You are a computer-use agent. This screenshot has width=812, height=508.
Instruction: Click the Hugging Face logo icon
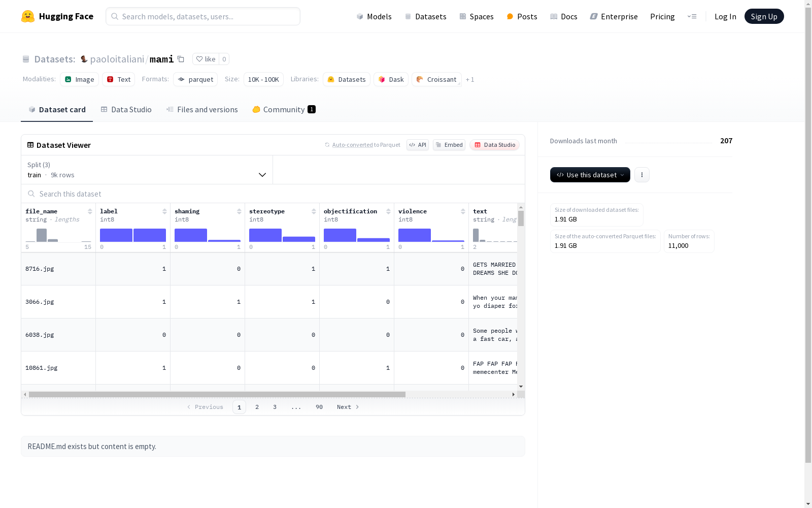pos(28,16)
